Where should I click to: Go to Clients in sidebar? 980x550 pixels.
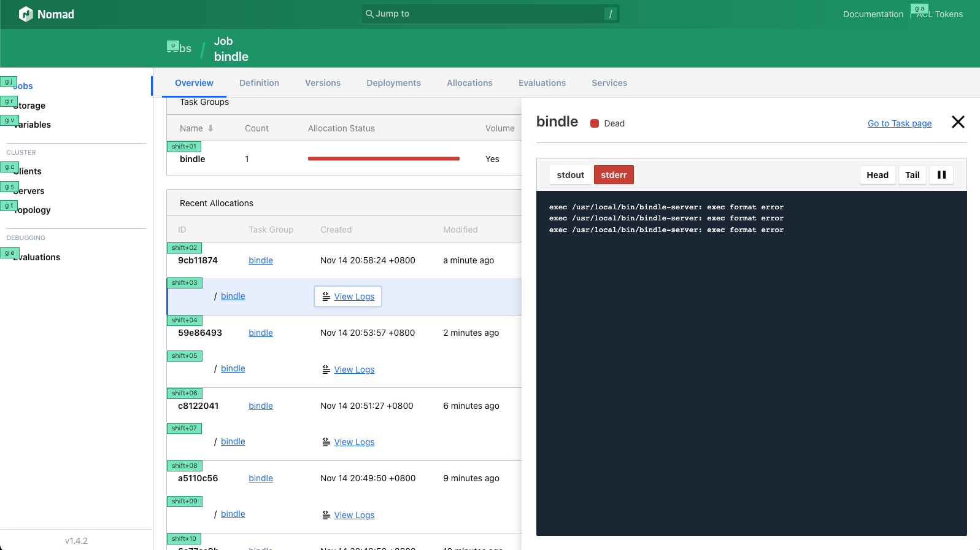tap(27, 171)
